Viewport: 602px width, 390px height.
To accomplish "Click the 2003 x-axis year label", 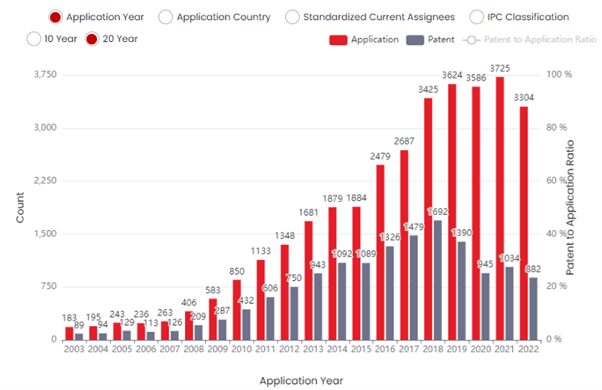I will [x=74, y=349].
